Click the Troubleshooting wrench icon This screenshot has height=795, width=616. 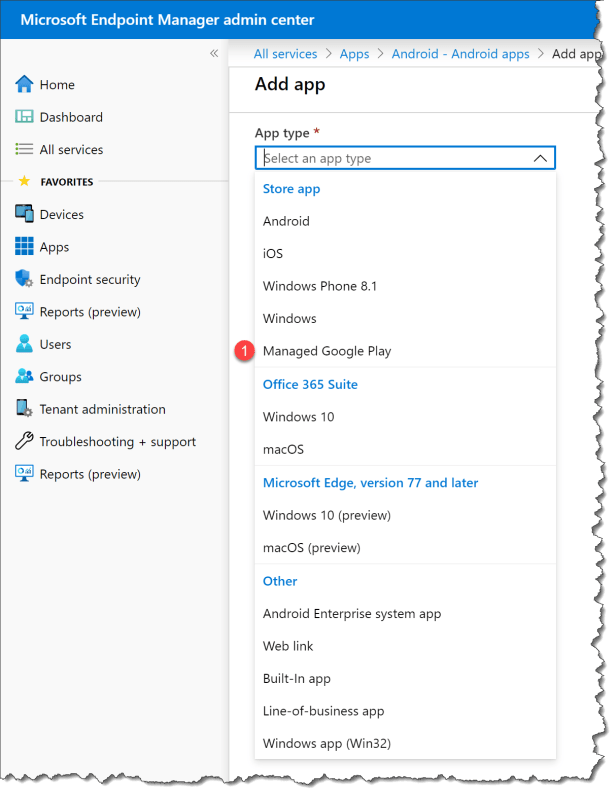point(24,441)
